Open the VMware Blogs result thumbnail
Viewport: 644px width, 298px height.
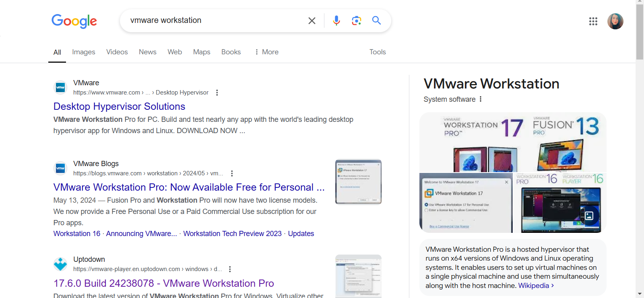coord(358,182)
